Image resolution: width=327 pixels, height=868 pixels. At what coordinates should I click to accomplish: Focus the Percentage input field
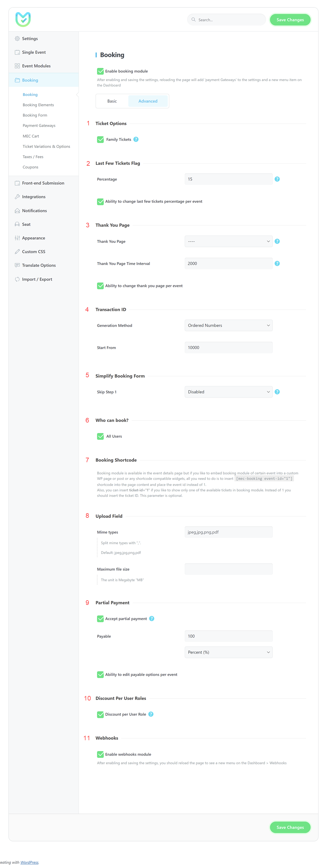coord(229,179)
